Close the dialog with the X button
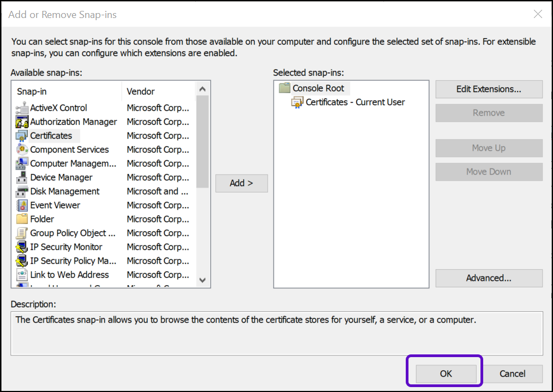This screenshot has height=392, width=553. click(x=538, y=14)
